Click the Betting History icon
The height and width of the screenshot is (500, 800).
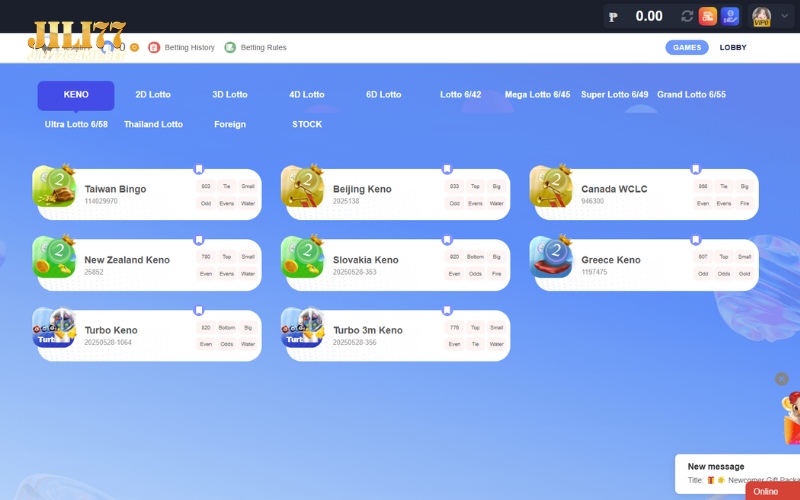(154, 47)
